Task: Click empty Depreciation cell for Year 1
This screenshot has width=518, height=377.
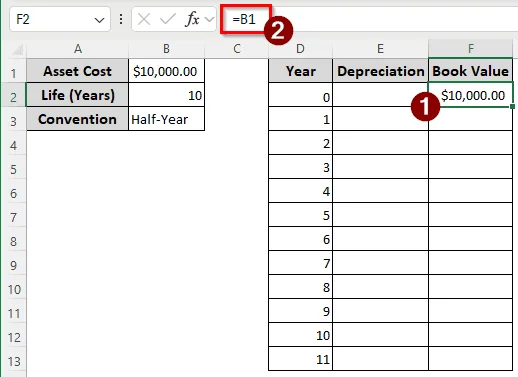Action: (380, 119)
